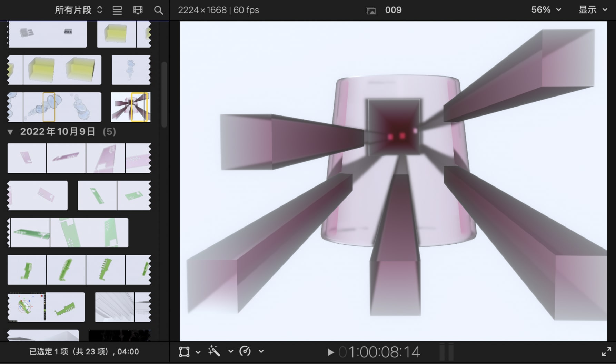Open the 56% viewer zoom dropdown
This screenshot has width=616, height=364.
546,10
